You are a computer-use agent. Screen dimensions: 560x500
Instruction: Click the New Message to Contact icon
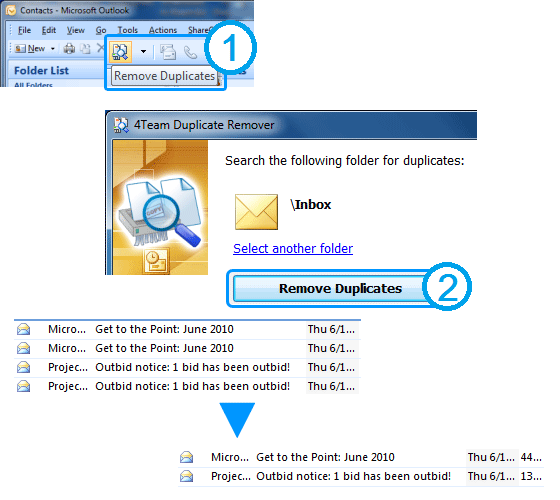coord(168,52)
